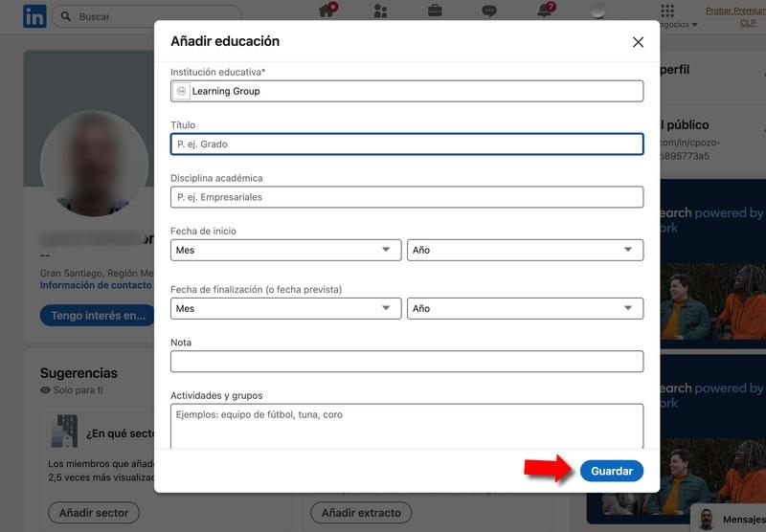Click the Learning Group school logo icon

point(181,91)
